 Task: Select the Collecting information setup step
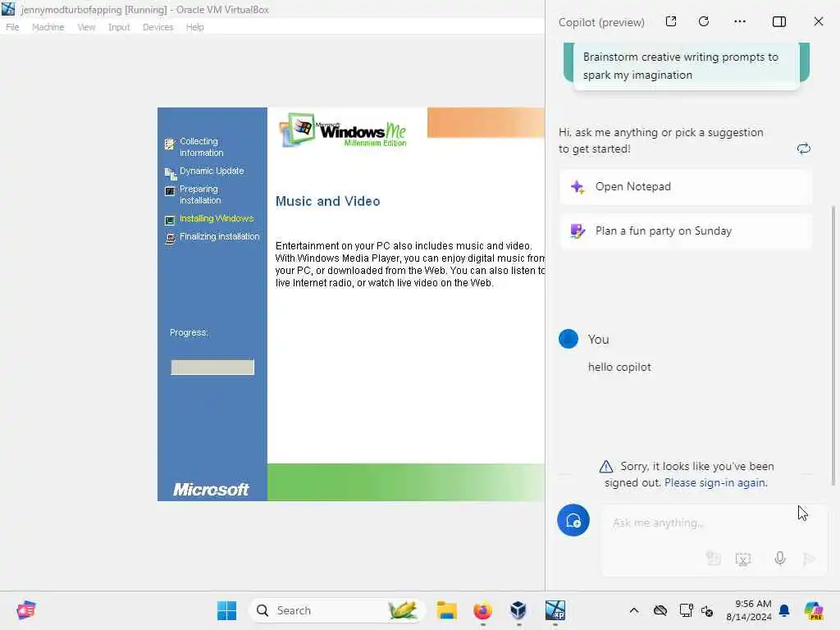tap(194, 147)
